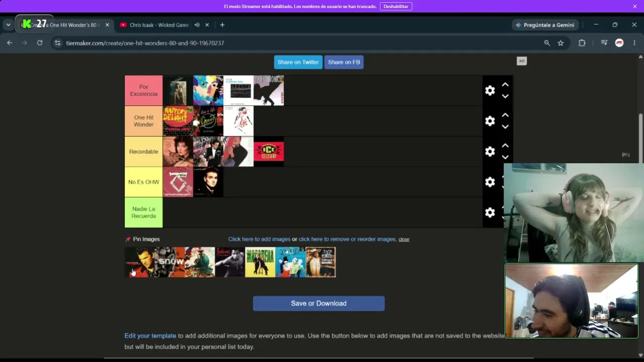Select the red ICE album cover
Image resolution: width=644 pixels, height=362 pixels.
tap(269, 151)
